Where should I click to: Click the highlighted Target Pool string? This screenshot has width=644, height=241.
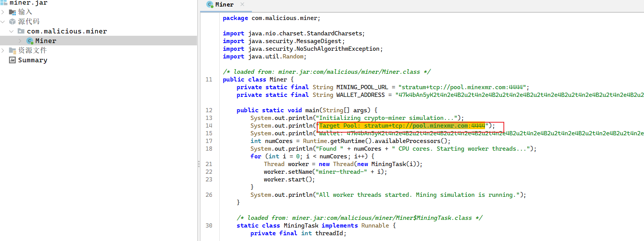(x=402, y=126)
